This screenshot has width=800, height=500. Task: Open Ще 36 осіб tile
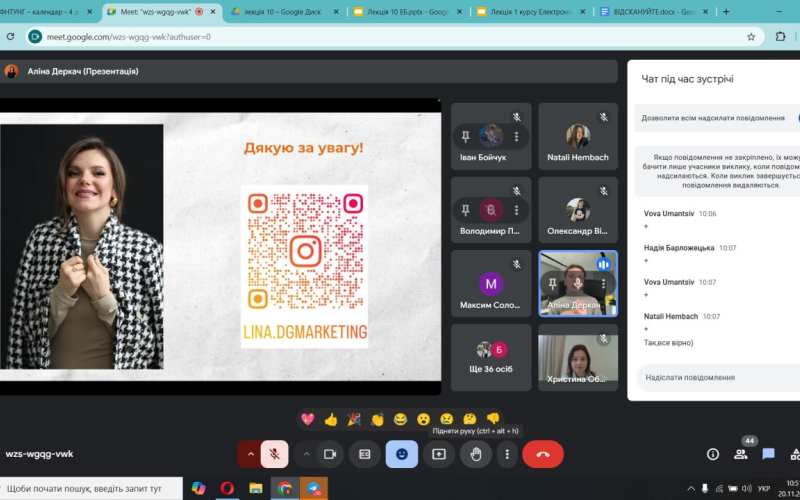pos(491,358)
